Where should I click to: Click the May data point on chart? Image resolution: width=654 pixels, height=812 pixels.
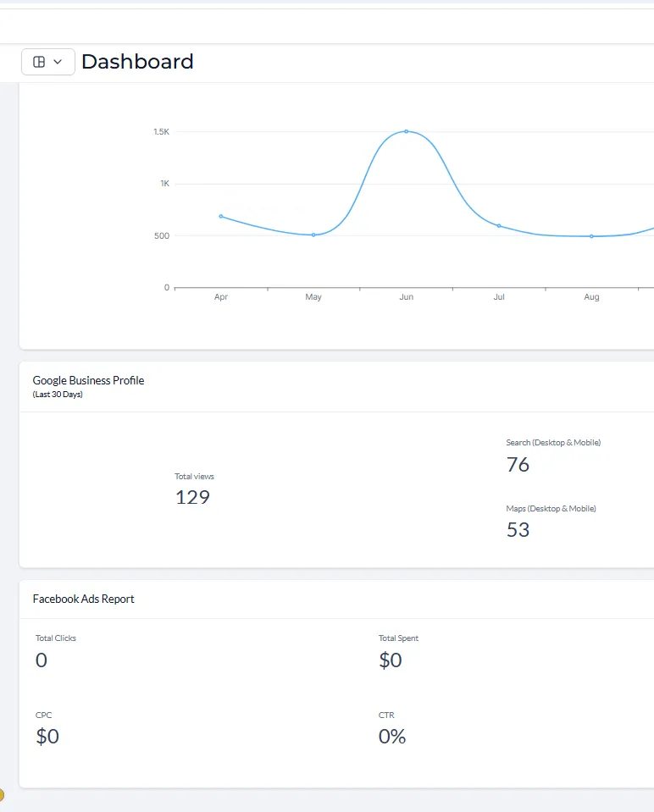313,235
